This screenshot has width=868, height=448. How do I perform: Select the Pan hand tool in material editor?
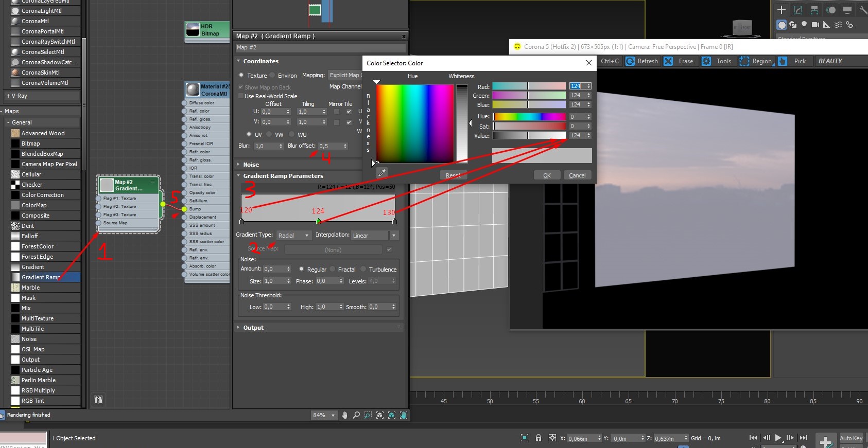344,415
